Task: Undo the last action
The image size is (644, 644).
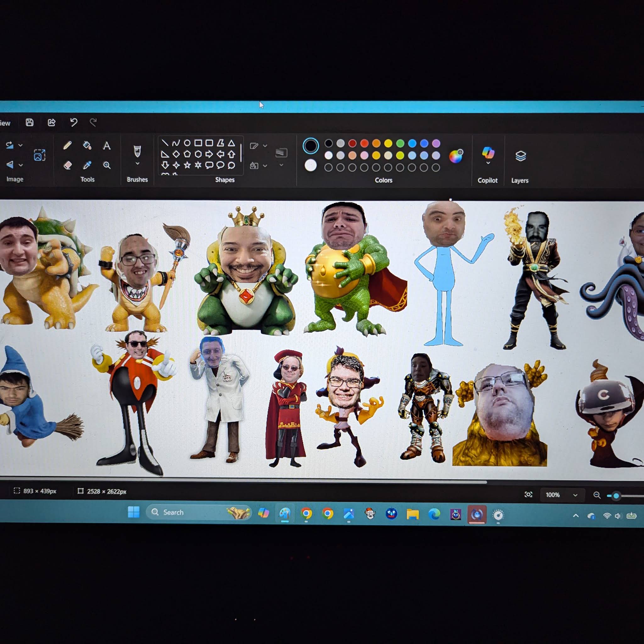Action: point(74,122)
